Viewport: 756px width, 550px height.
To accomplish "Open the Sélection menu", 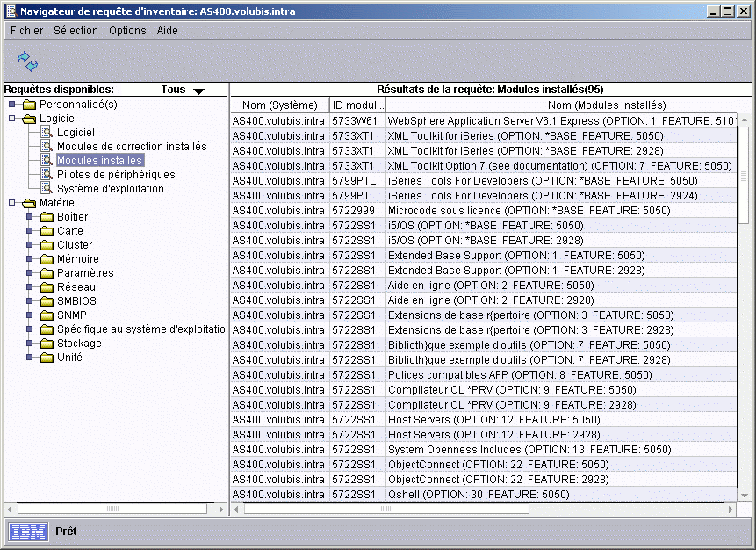I will [76, 31].
